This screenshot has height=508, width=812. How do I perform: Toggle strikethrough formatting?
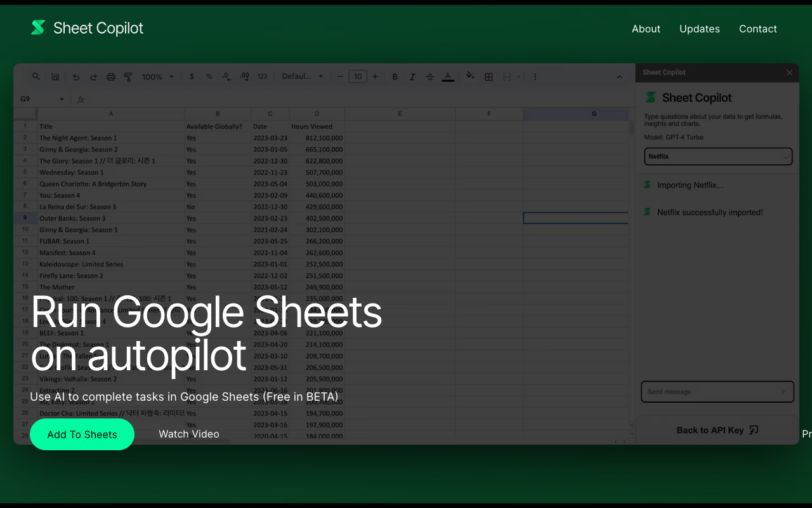coord(430,77)
